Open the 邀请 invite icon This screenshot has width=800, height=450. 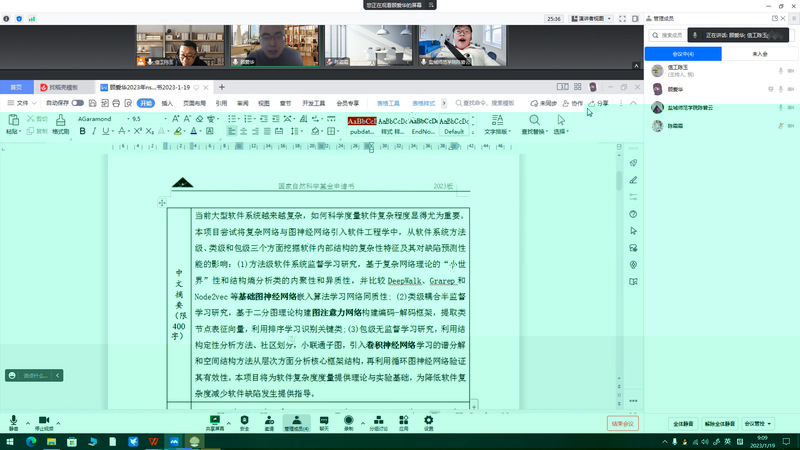[x=269, y=421]
